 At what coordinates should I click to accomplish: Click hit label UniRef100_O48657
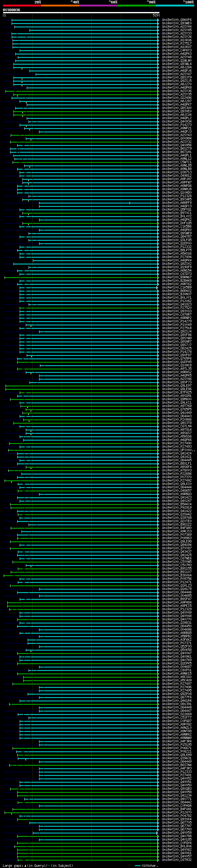coord(177,491)
